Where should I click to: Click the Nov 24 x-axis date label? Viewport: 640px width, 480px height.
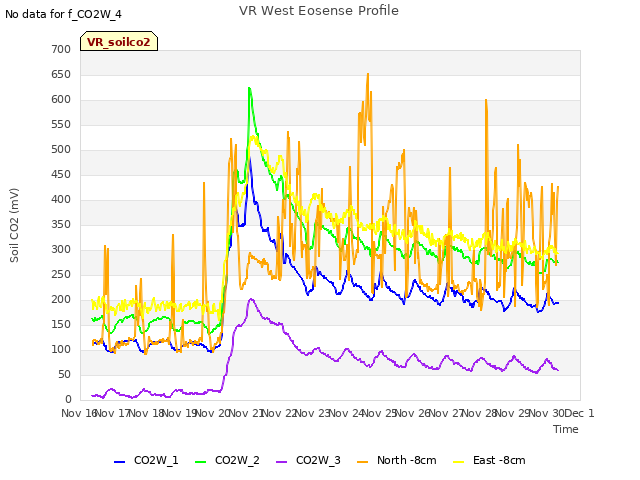click(x=347, y=413)
